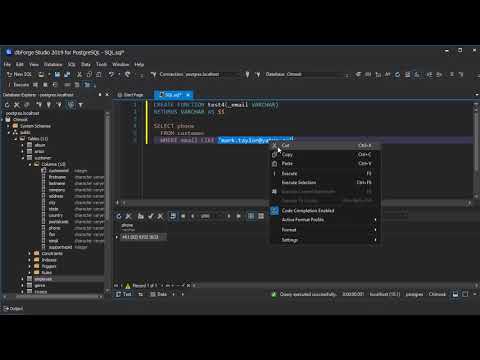Choose Execute from the context menu
480x360 pixels.
pyautogui.click(x=325, y=173)
